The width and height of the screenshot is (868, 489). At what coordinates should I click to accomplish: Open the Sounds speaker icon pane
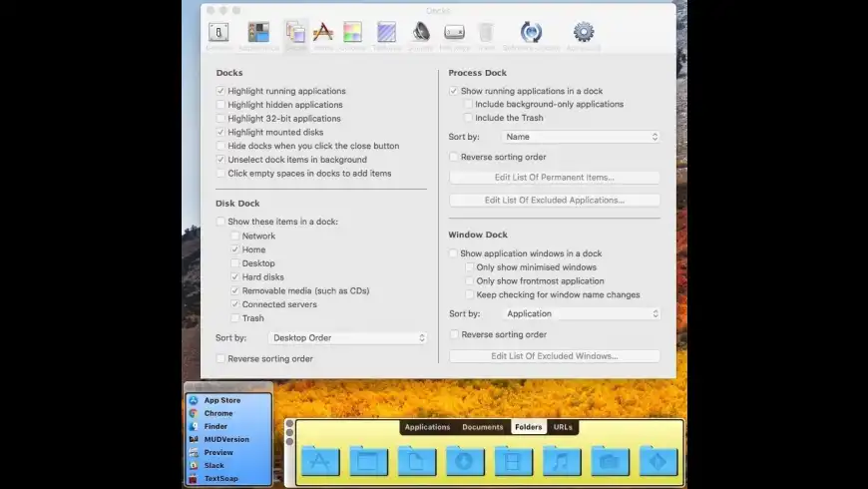421,33
